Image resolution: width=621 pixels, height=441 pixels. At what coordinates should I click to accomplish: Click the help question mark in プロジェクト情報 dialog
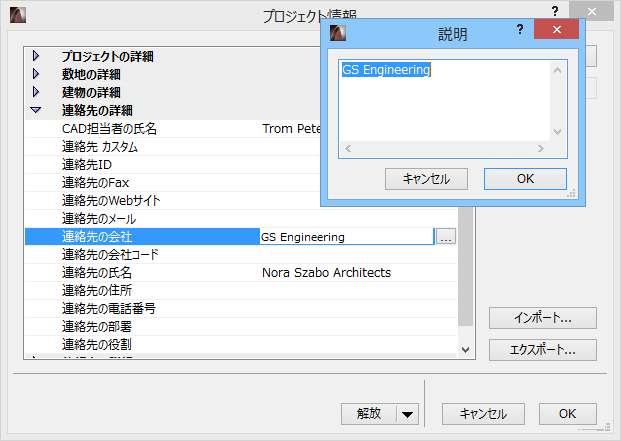point(555,11)
